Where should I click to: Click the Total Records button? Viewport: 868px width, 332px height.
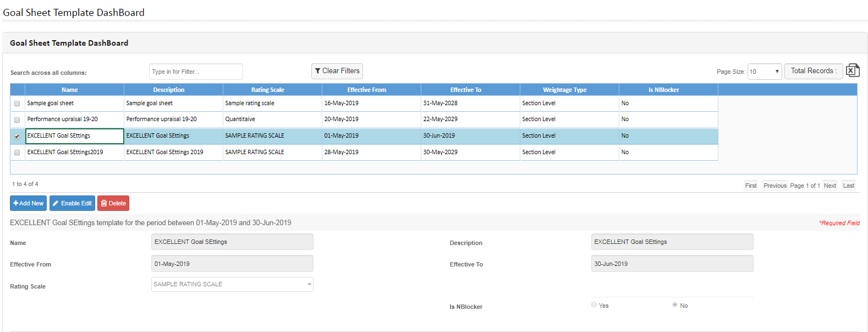coord(814,71)
